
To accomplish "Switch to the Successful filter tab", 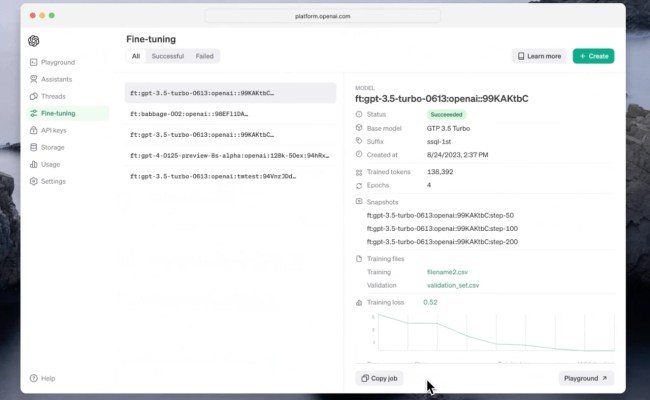I will tap(167, 56).
